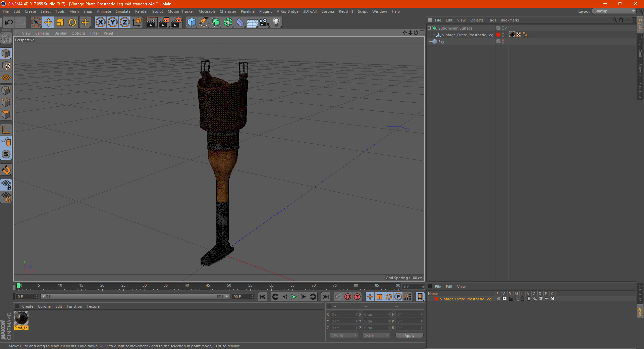
Task: Open the viewport Cameras menu
Action: [x=42, y=33]
